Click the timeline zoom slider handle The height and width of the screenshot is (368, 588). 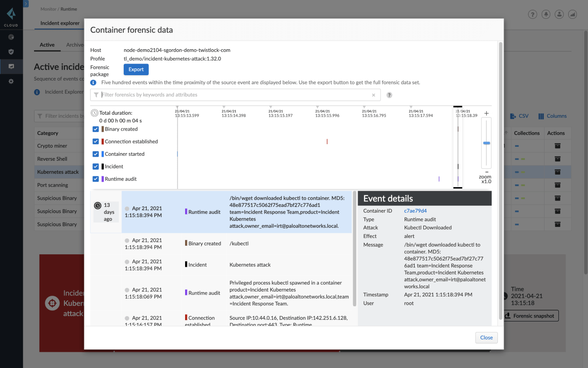486,143
